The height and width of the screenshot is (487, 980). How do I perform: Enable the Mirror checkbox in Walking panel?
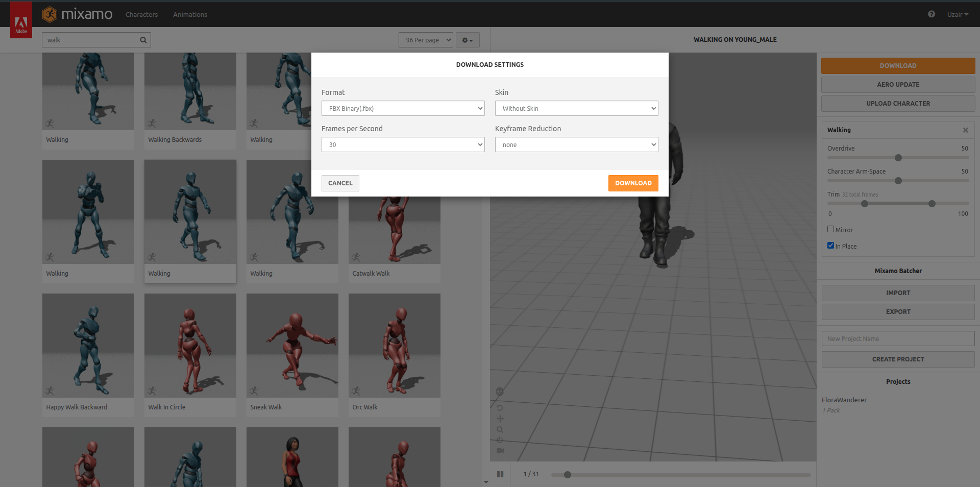(x=830, y=229)
